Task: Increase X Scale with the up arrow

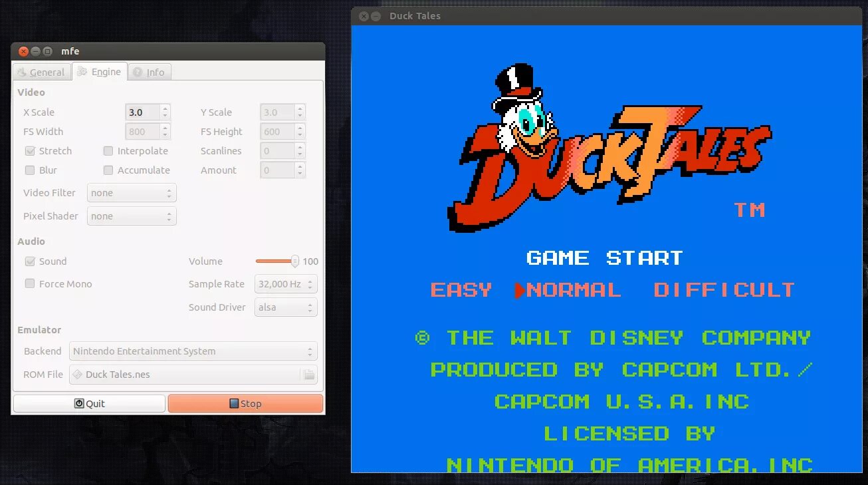Action: [x=165, y=108]
